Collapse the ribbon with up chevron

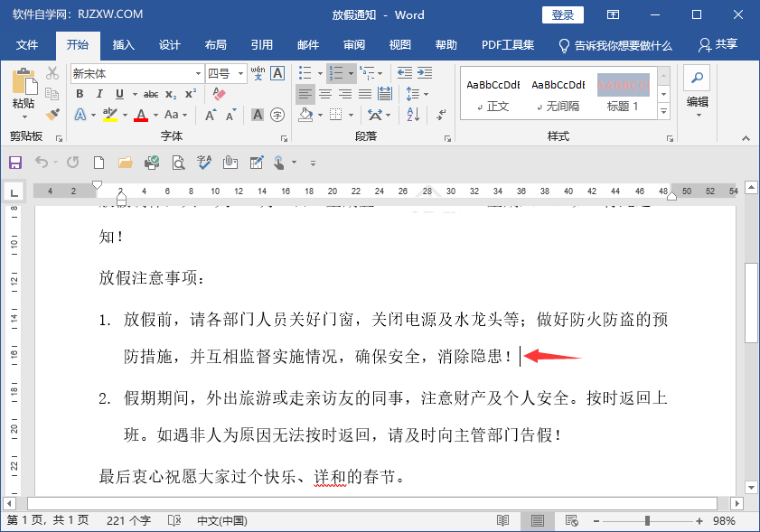point(746,138)
